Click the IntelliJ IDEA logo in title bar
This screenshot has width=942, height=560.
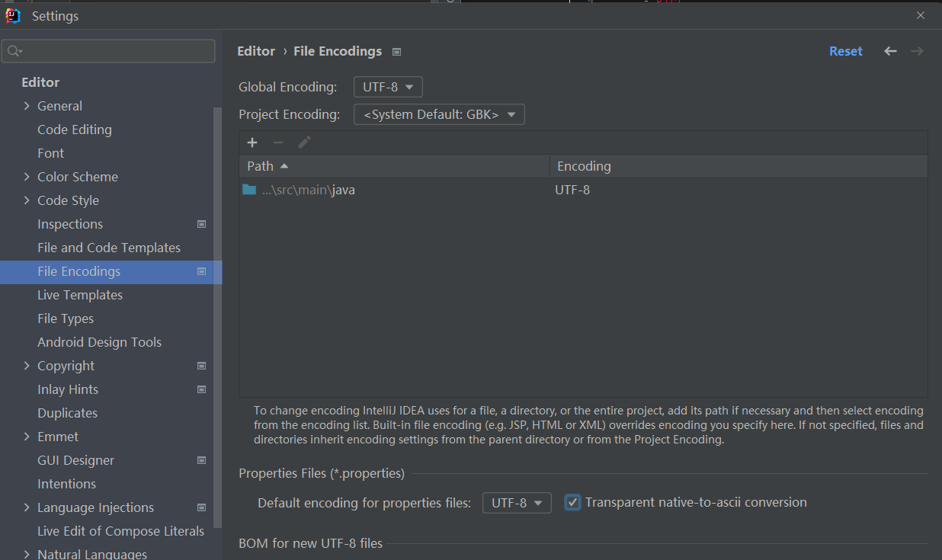click(x=13, y=15)
